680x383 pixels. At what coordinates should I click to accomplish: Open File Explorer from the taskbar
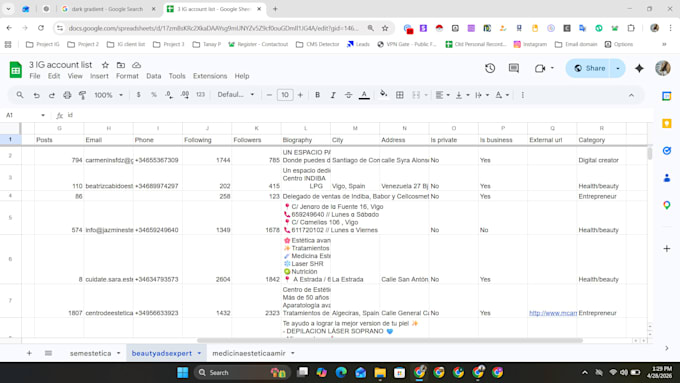pyautogui.click(x=380, y=372)
